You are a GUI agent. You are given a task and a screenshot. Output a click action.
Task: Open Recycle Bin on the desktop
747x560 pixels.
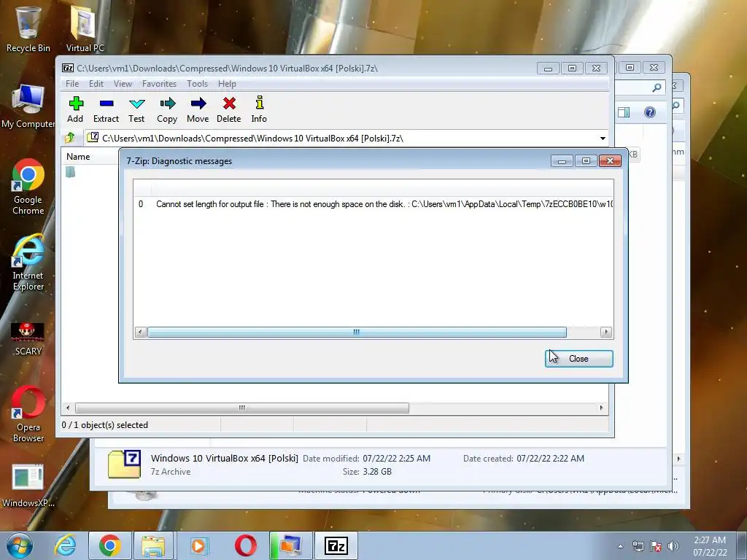click(28, 28)
